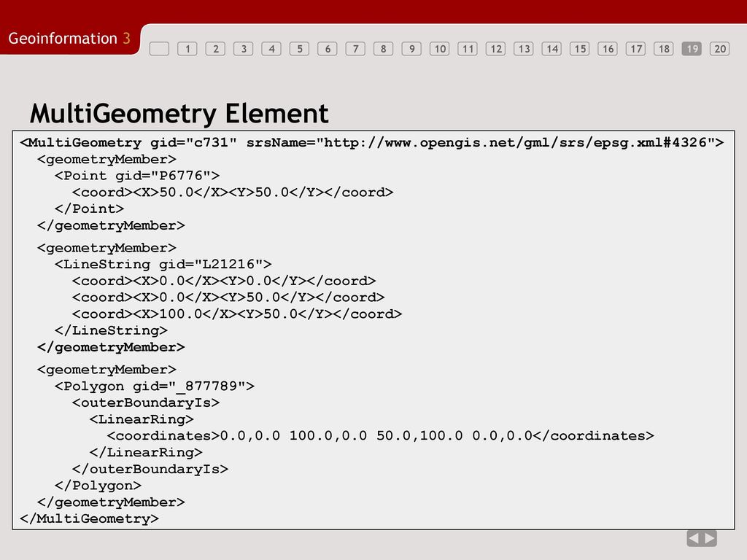Click the closing </Polygon> tag
Viewport: 747px width, 560px height.
tap(98, 485)
